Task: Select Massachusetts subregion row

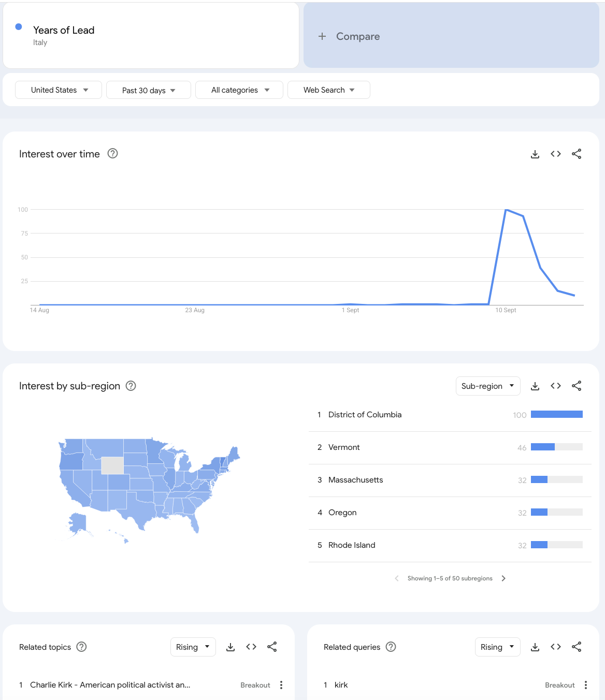Action: point(450,480)
